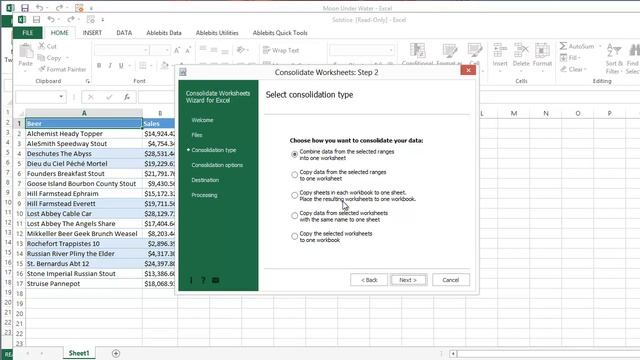
Task: Click the Increase Font Size icon
Action: point(177,51)
